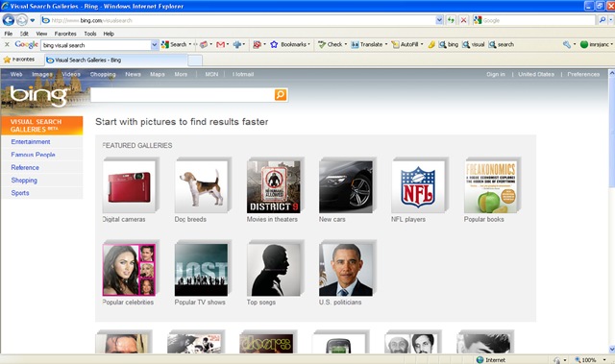This screenshot has width=615, height=364.
Task: Click the Preferences link
Action: (583, 74)
